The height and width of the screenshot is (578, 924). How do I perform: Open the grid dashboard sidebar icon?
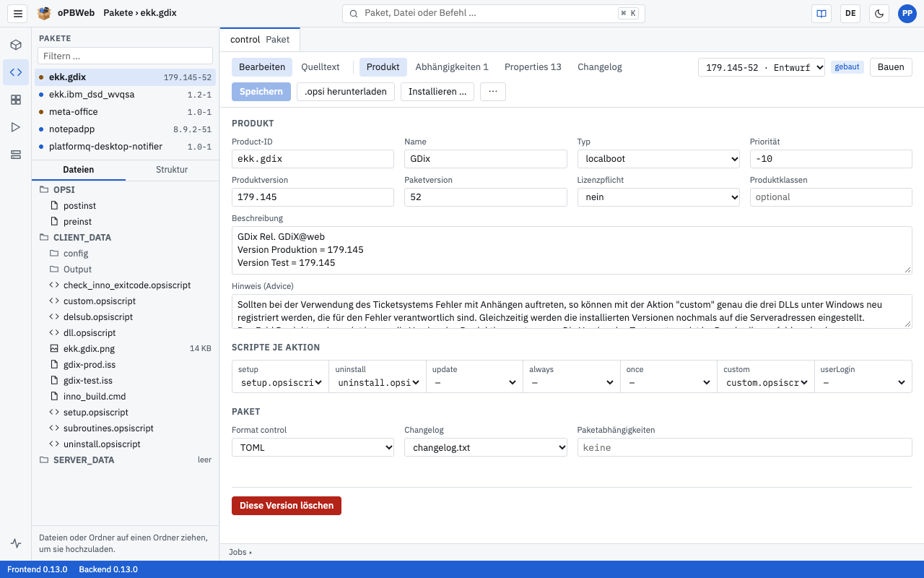[16, 100]
